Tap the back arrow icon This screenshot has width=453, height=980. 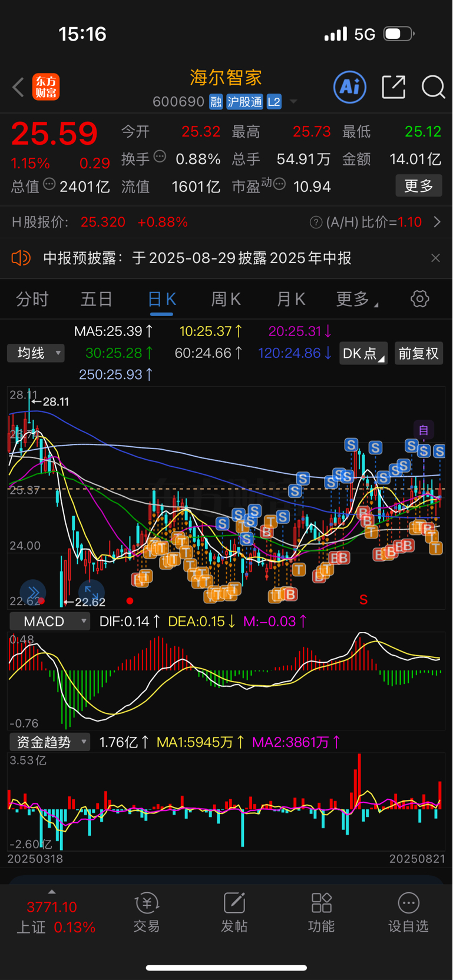(x=18, y=87)
